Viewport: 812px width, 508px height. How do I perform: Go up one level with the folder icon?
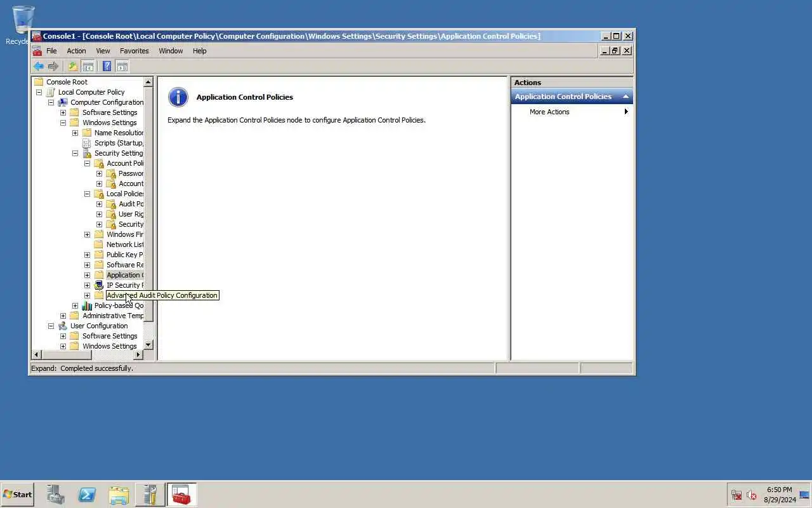coord(73,66)
